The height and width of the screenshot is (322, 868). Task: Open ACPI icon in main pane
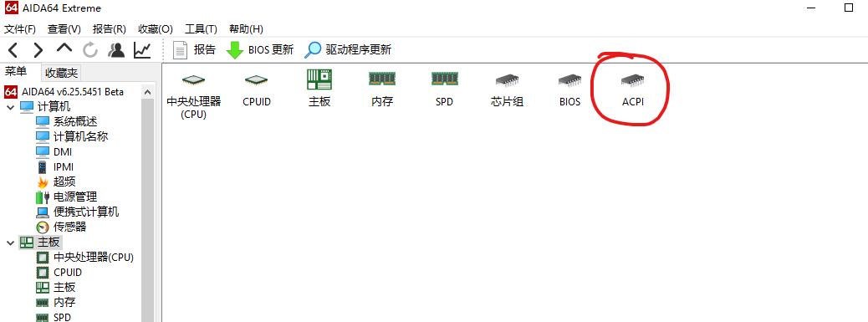633,89
